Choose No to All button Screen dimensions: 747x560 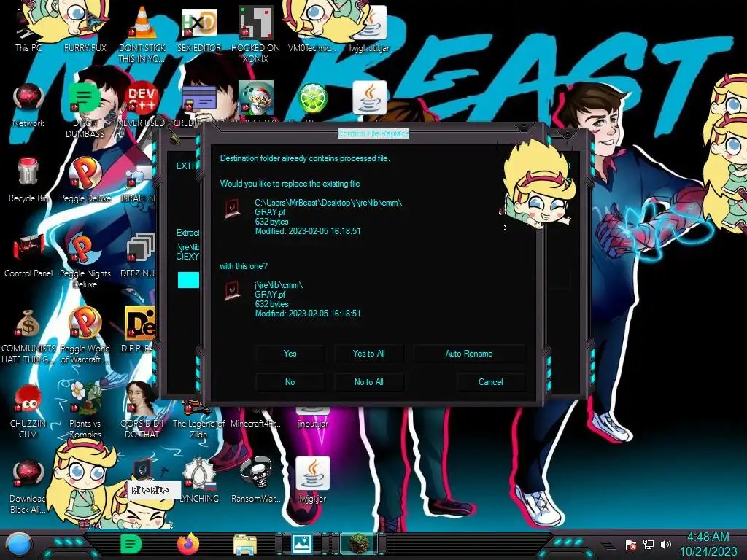click(368, 382)
